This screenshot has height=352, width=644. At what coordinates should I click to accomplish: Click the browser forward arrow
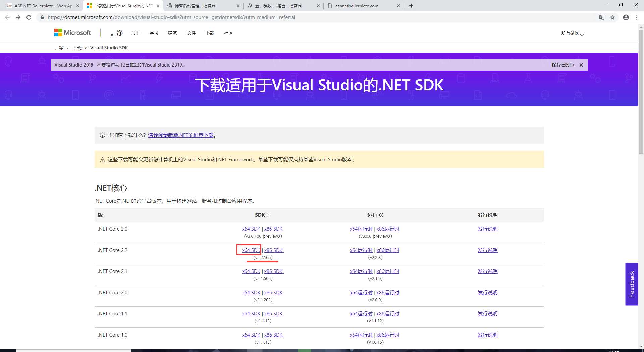[x=18, y=17]
